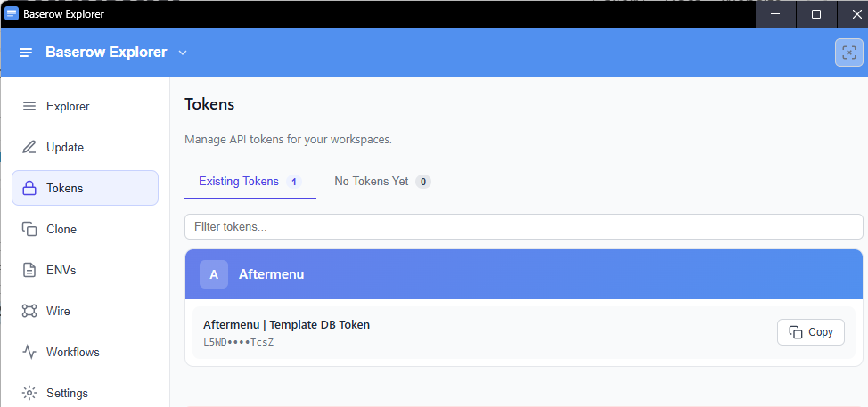Viewport: 868px width, 407px height.
Task: Click the Aftermenu workspace header
Action: 523,274
